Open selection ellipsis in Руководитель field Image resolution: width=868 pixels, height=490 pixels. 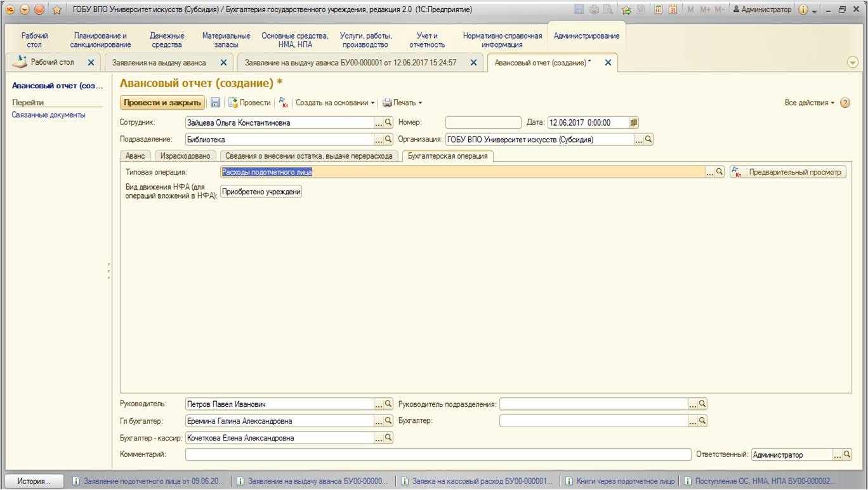point(379,404)
